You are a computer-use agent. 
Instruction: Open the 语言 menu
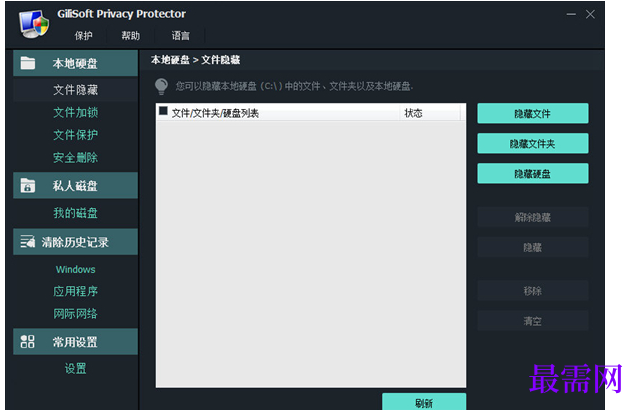[180, 36]
